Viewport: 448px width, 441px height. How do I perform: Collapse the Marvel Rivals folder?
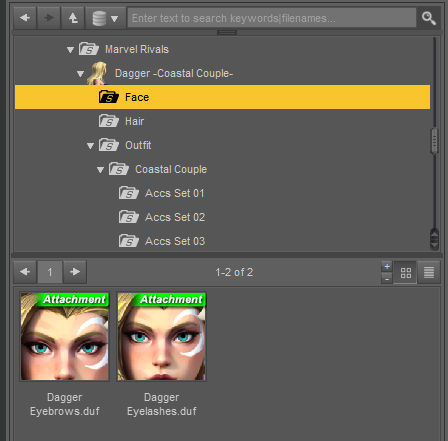click(x=70, y=50)
